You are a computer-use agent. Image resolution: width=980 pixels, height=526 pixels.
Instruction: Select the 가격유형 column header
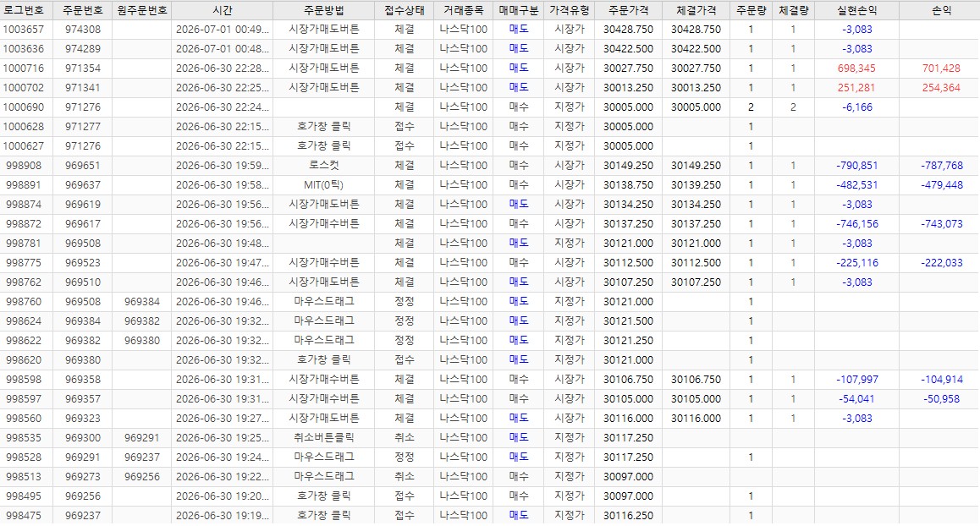coord(569,10)
